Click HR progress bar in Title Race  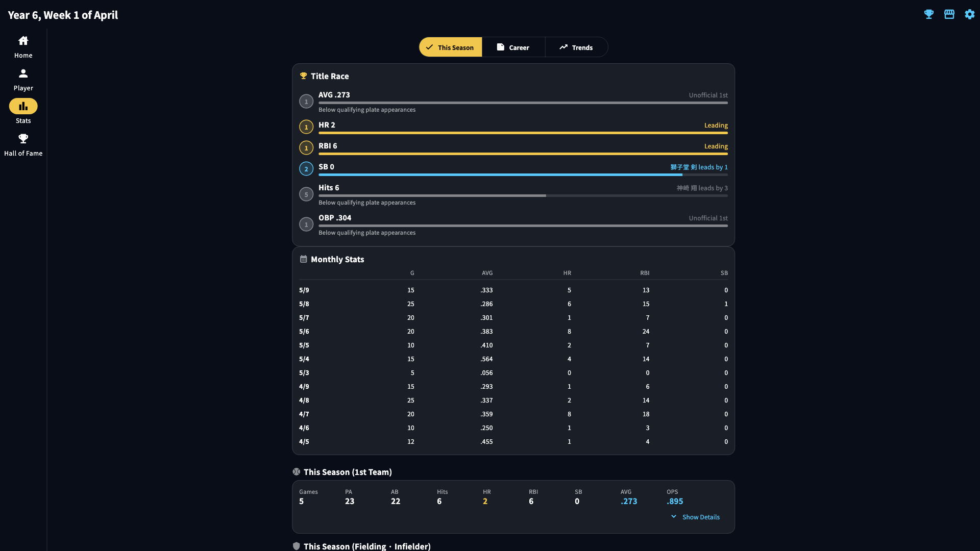point(523,133)
